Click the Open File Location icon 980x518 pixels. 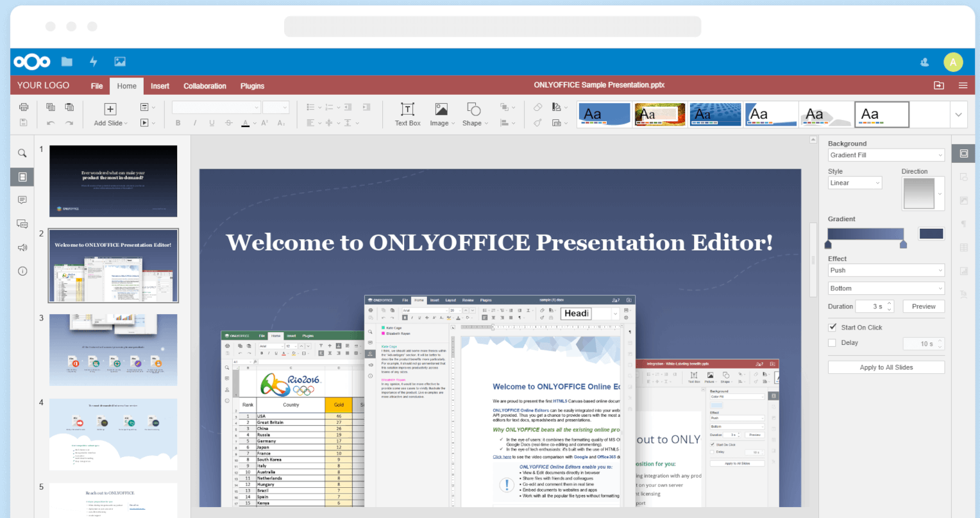coord(939,85)
